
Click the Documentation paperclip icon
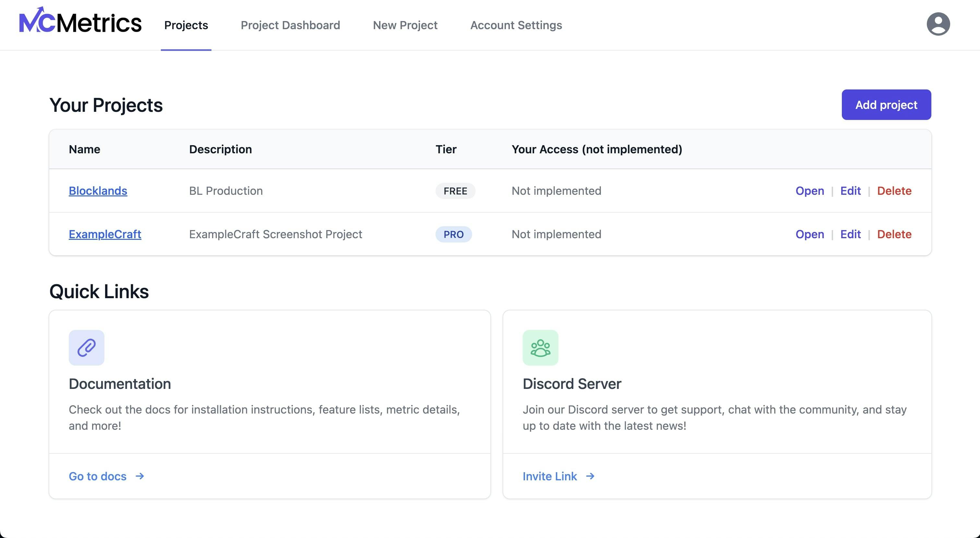pyautogui.click(x=86, y=347)
